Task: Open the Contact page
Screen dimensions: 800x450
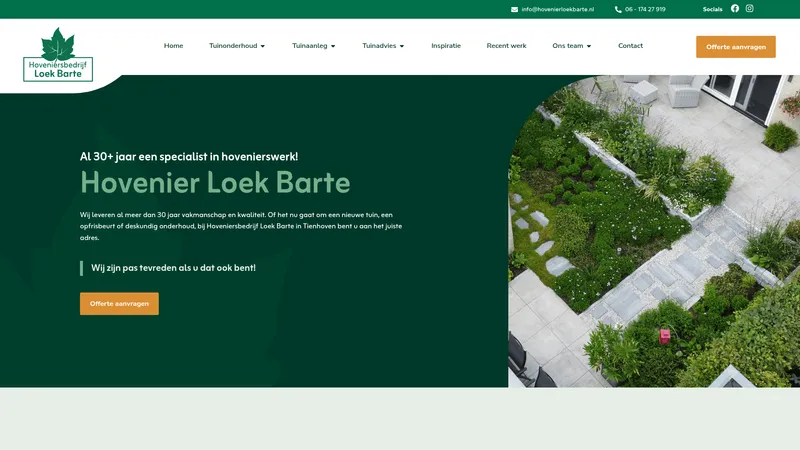Action: pos(631,45)
